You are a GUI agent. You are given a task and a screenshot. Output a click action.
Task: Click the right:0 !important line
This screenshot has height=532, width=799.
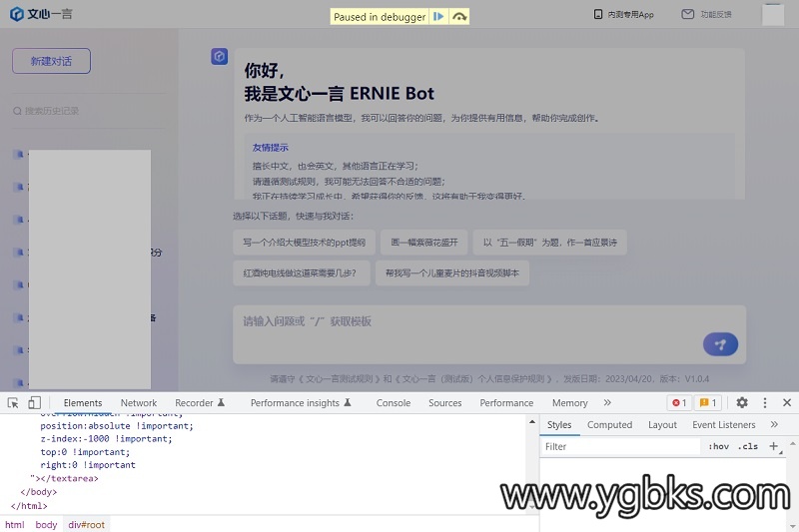tap(88, 465)
